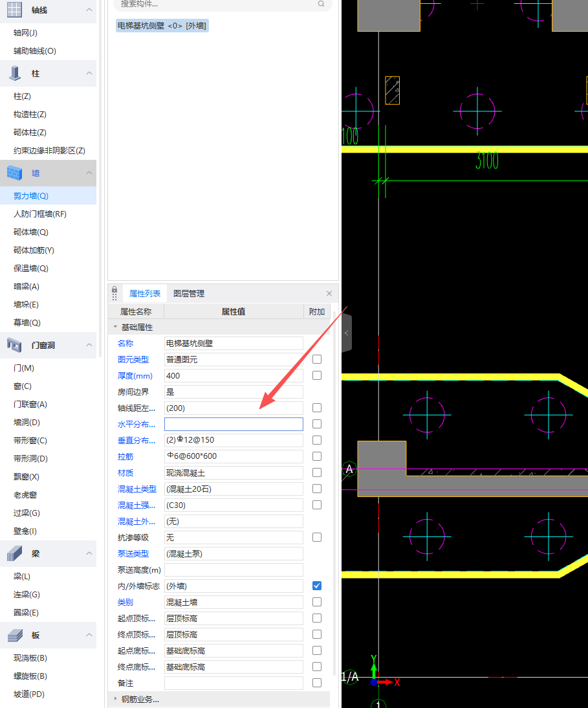This screenshot has height=708, width=588.
Task: Select 砌体墙(Q) component type
Action: (x=30, y=232)
